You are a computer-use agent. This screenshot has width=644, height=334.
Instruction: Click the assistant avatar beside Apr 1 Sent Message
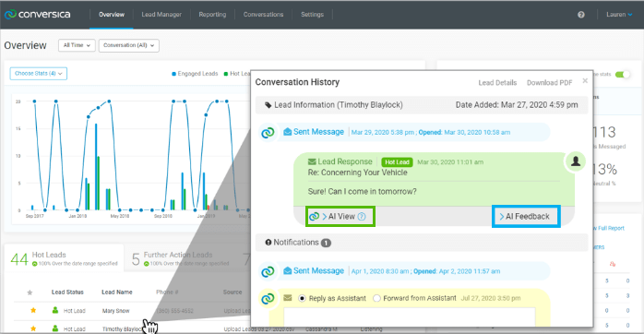coord(268,271)
